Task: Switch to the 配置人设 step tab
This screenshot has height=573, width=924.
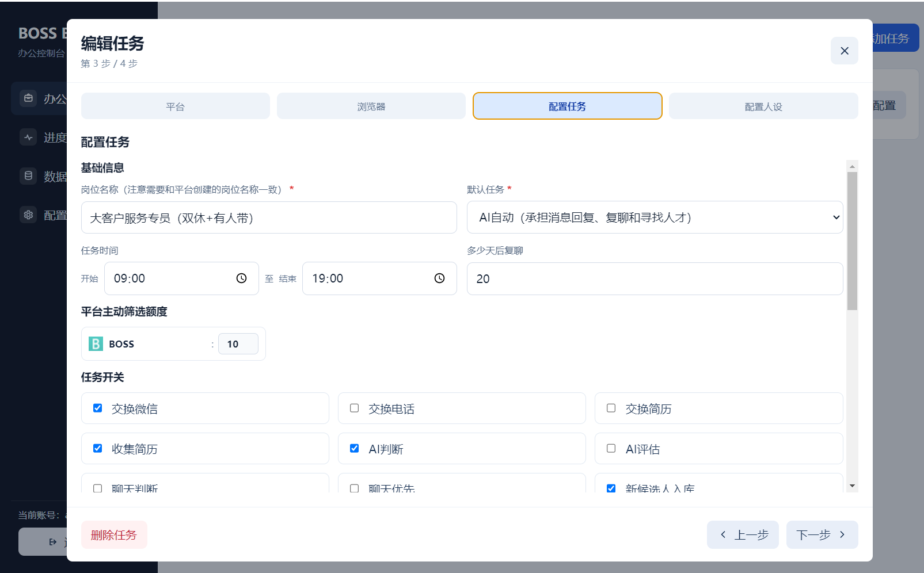Action: [x=763, y=106]
